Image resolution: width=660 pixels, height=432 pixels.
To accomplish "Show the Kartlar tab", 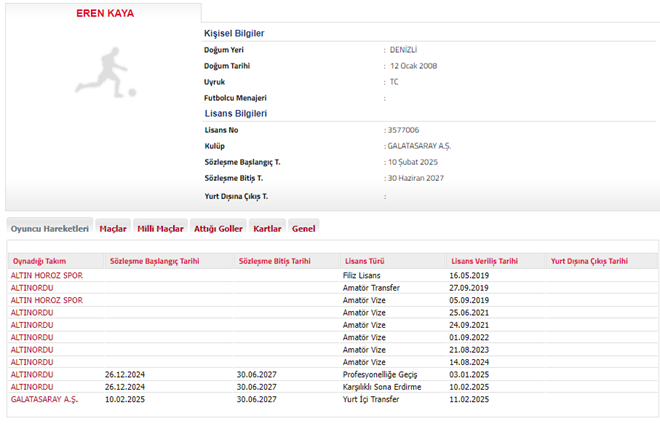I will click(267, 228).
